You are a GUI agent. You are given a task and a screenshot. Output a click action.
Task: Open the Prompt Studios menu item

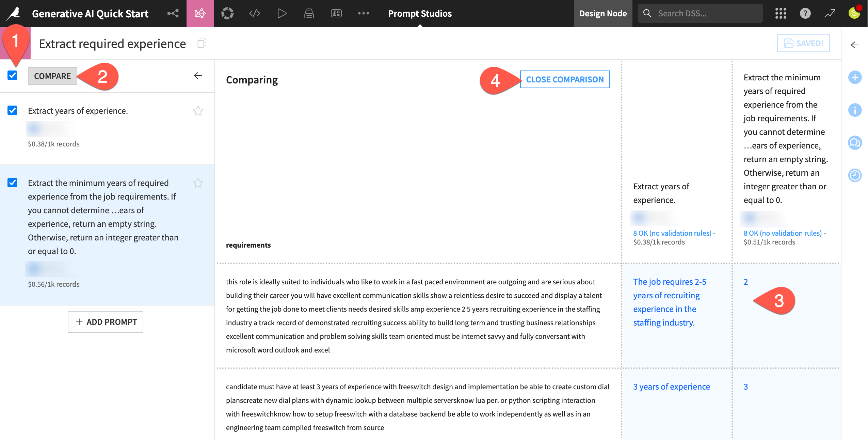[420, 13]
